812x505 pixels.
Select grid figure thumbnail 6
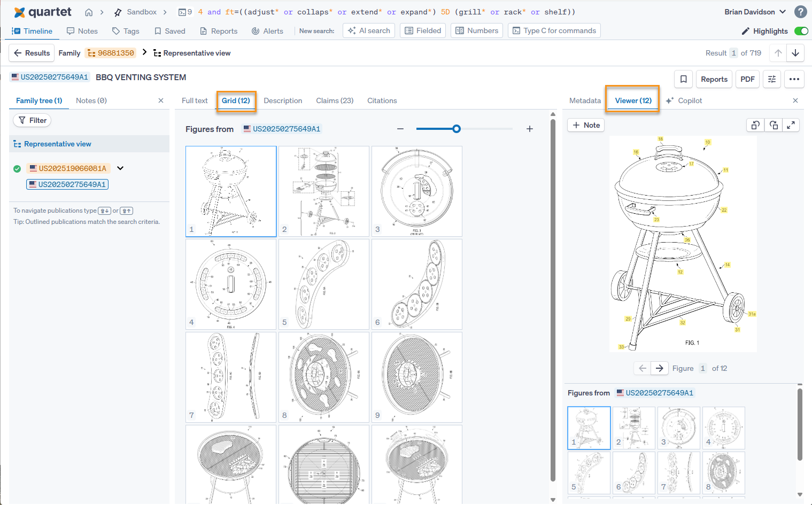pos(417,284)
